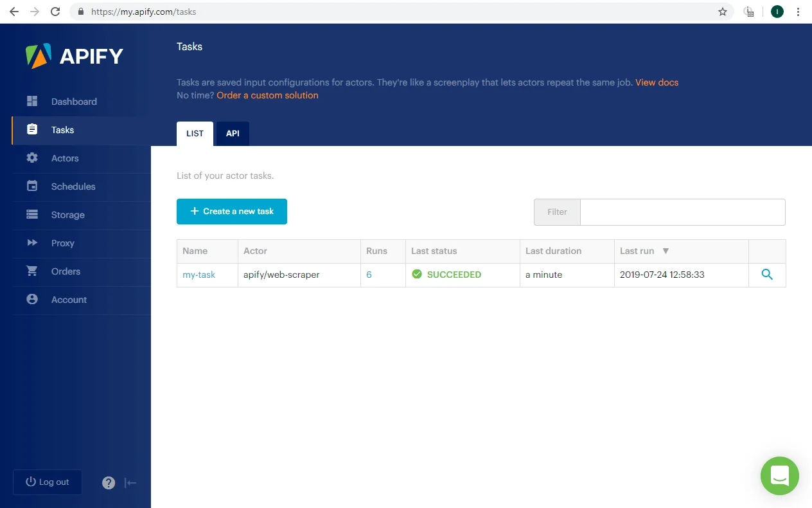
Task: Open the browser extension icon
Action: 749,12
